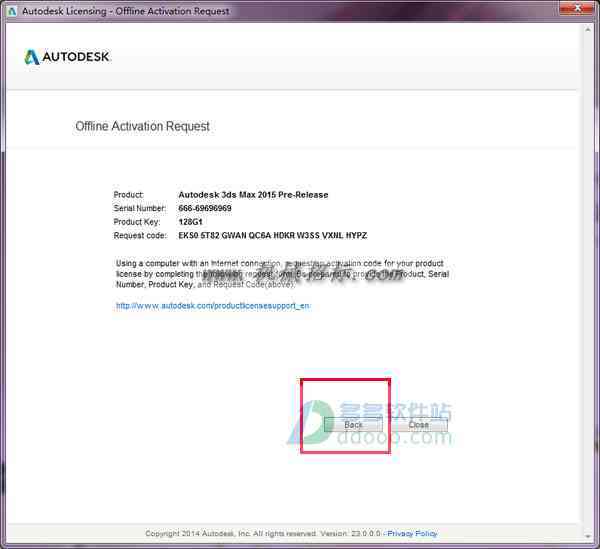Click the scrollbar up arrow
Image resolution: width=600 pixels, height=549 pixels.
(588, 29)
